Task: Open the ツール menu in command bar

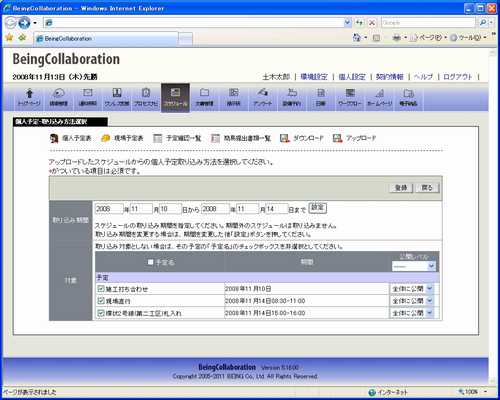Action: tap(469, 38)
